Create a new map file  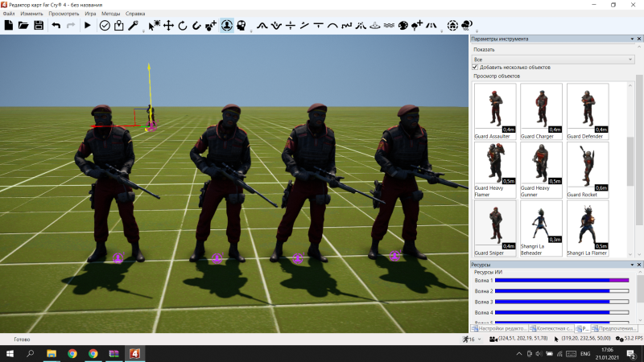tap(9, 26)
